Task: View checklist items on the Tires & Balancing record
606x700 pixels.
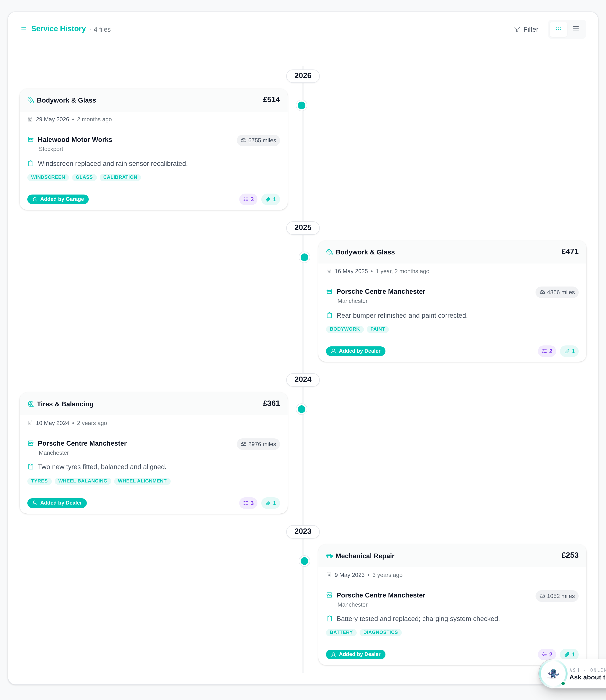Action: [x=248, y=503]
